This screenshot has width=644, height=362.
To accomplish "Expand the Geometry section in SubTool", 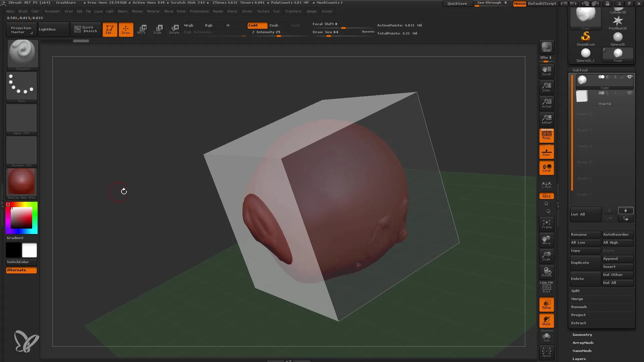I will point(582,334).
